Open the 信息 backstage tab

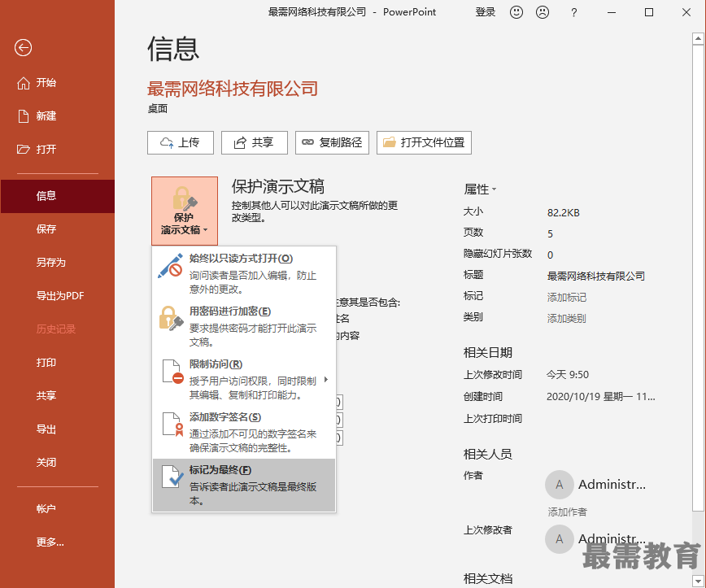coord(58,196)
